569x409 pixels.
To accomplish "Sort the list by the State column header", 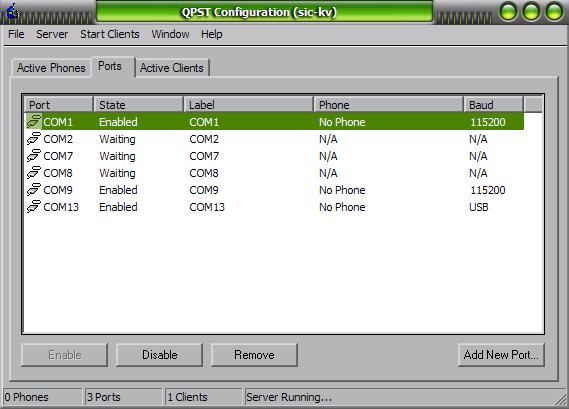I will click(x=138, y=105).
